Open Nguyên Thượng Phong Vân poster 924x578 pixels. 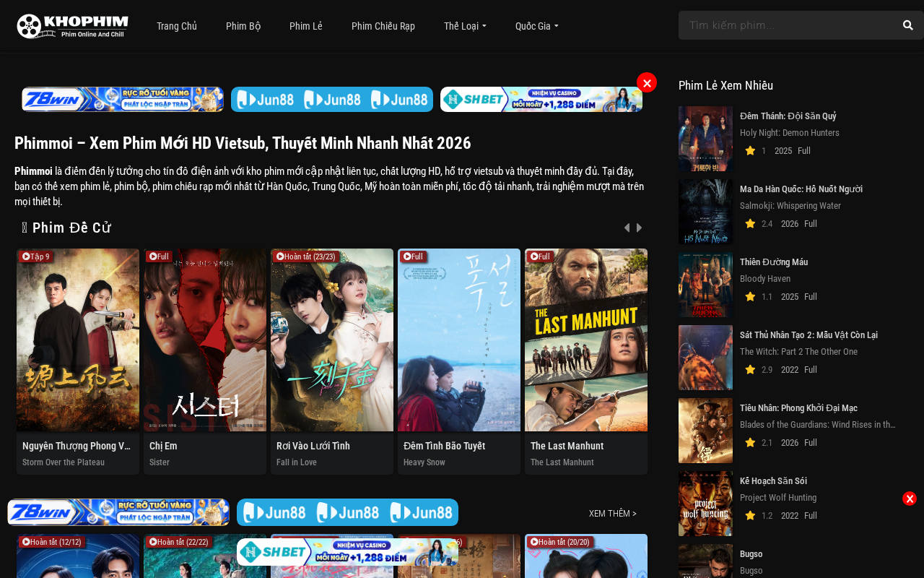pyautogui.click(x=78, y=340)
